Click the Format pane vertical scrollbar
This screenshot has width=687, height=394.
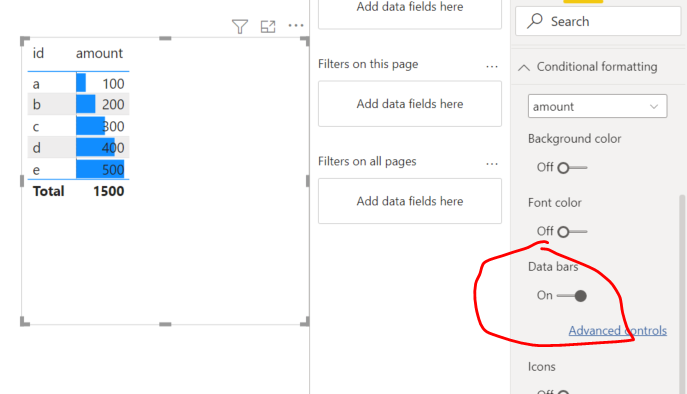[x=682, y=294]
